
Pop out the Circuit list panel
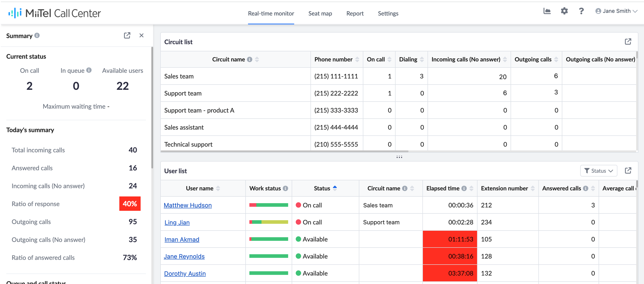coord(628,42)
